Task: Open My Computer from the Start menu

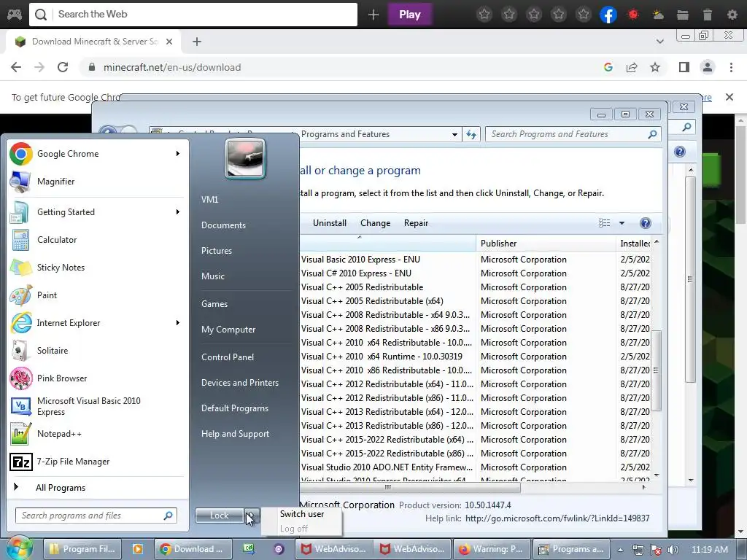Action: (x=228, y=330)
